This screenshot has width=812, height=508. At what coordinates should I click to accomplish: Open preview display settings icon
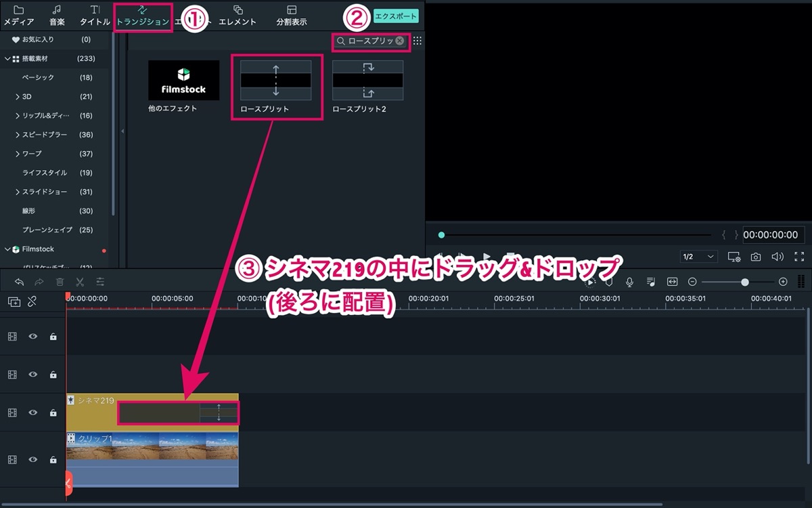734,257
